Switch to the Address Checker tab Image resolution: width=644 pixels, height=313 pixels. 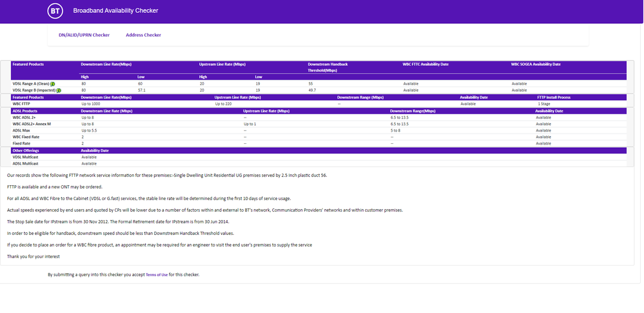143,35
